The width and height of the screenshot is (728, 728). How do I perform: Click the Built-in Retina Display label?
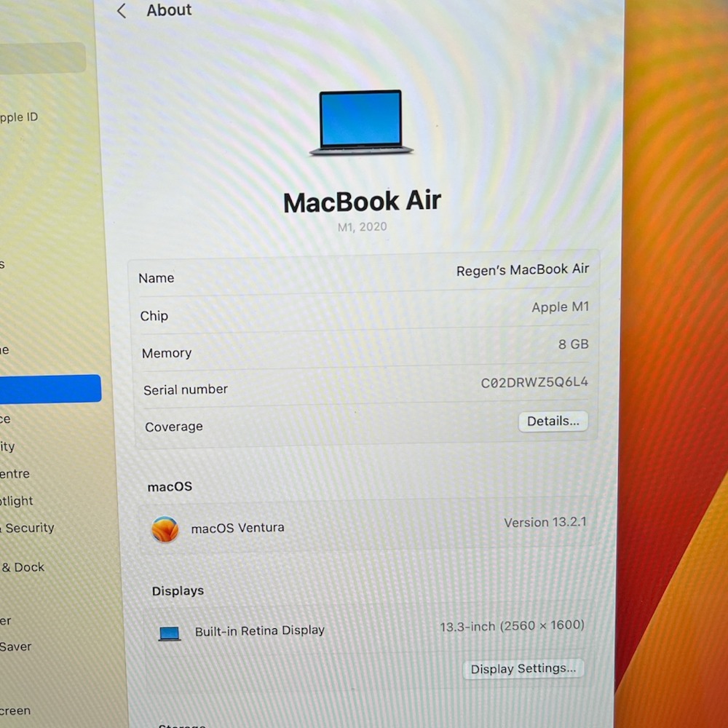pos(260,630)
